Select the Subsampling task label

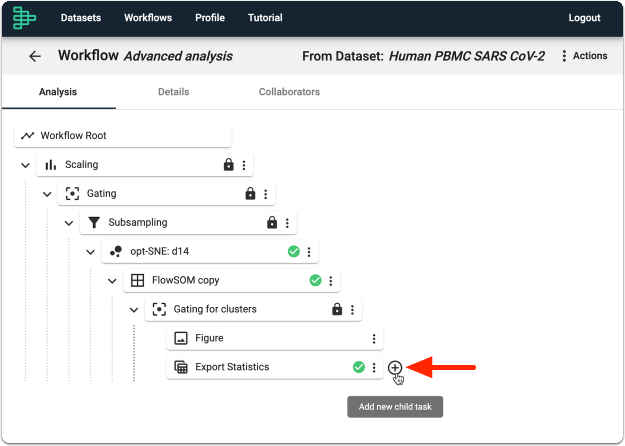coord(138,222)
